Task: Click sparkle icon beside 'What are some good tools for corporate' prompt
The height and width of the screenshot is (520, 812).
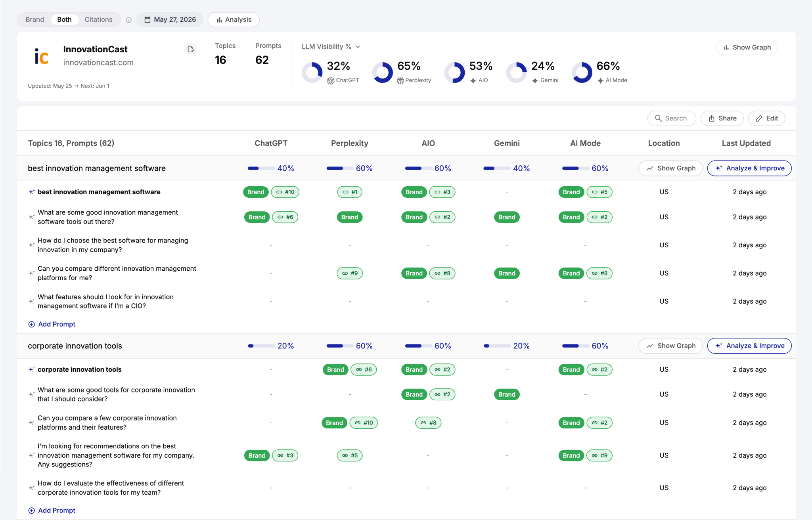Action: (x=31, y=394)
